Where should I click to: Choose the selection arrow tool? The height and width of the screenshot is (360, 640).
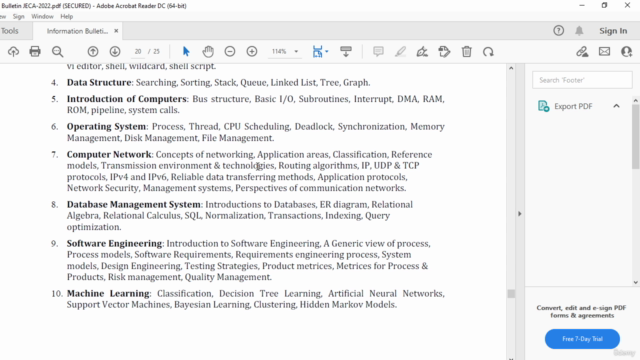[x=186, y=51]
